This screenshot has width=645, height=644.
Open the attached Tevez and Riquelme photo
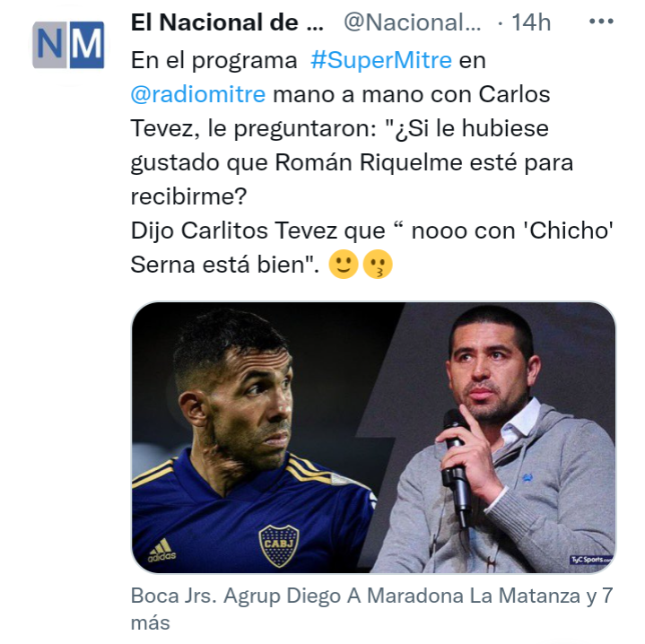(373, 438)
